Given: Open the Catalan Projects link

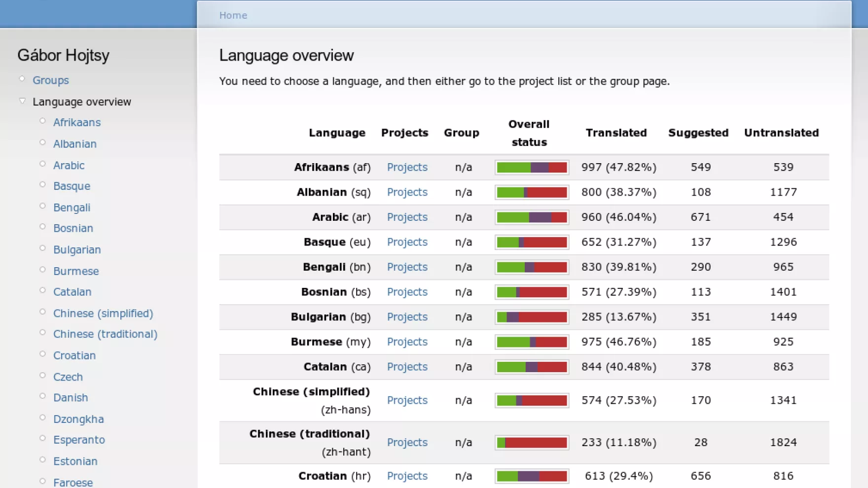Looking at the screenshot, I should pos(407,367).
